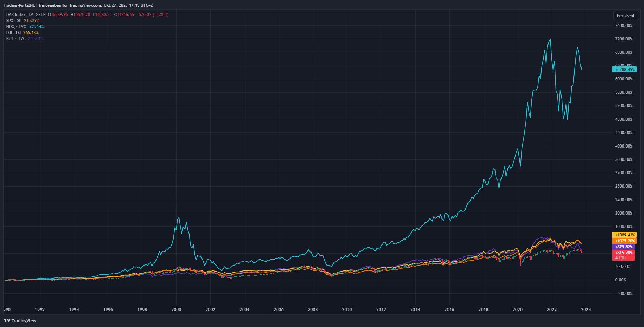644x327 pixels.
Task: Select the SPX · SP legend entry
Action: (14, 21)
